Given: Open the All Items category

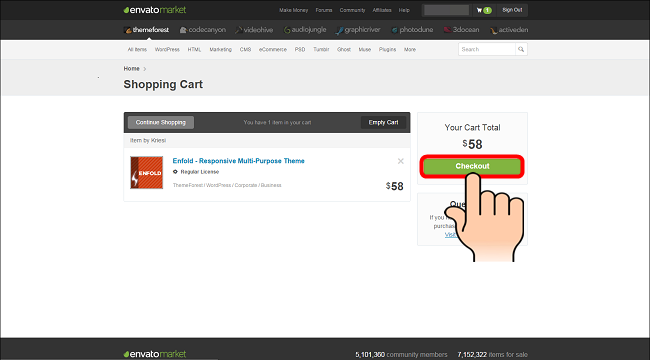Looking at the screenshot, I should [x=137, y=49].
